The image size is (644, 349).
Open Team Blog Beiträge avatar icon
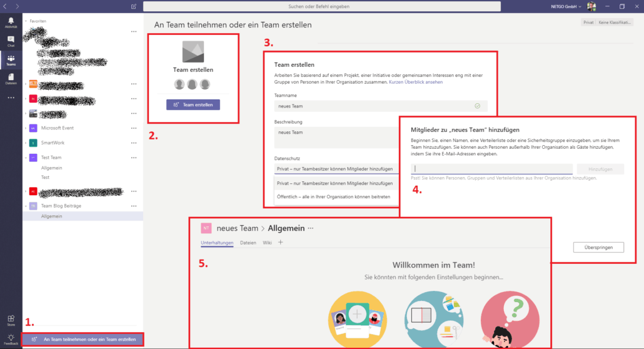[33, 206]
